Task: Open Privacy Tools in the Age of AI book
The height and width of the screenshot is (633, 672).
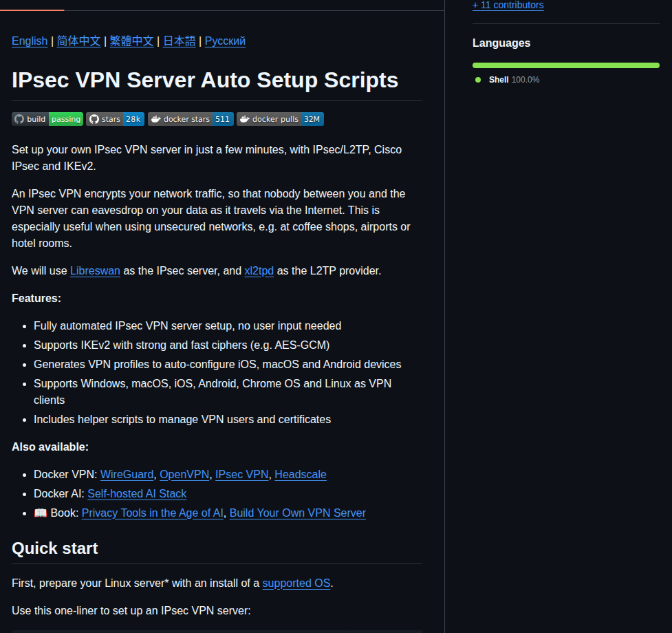Action: point(153,513)
